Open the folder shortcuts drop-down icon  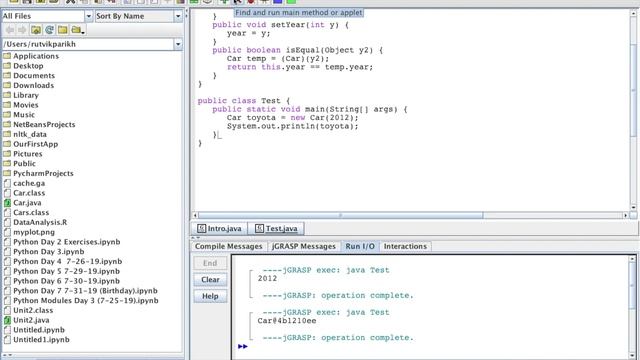[x=77, y=30]
